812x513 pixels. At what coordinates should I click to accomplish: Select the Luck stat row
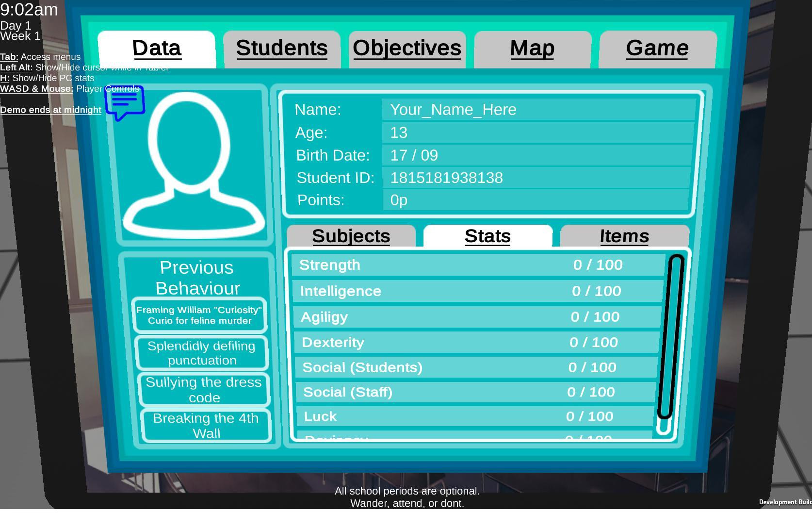pos(475,416)
